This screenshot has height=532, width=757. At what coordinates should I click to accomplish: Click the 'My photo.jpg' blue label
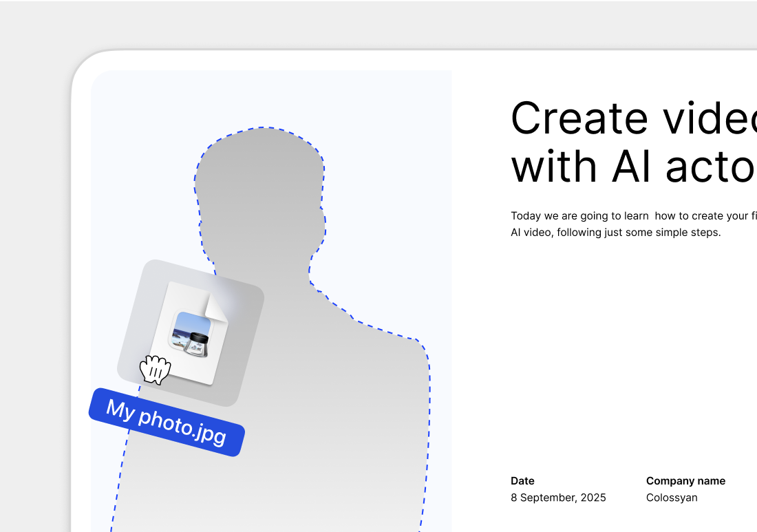point(167,422)
